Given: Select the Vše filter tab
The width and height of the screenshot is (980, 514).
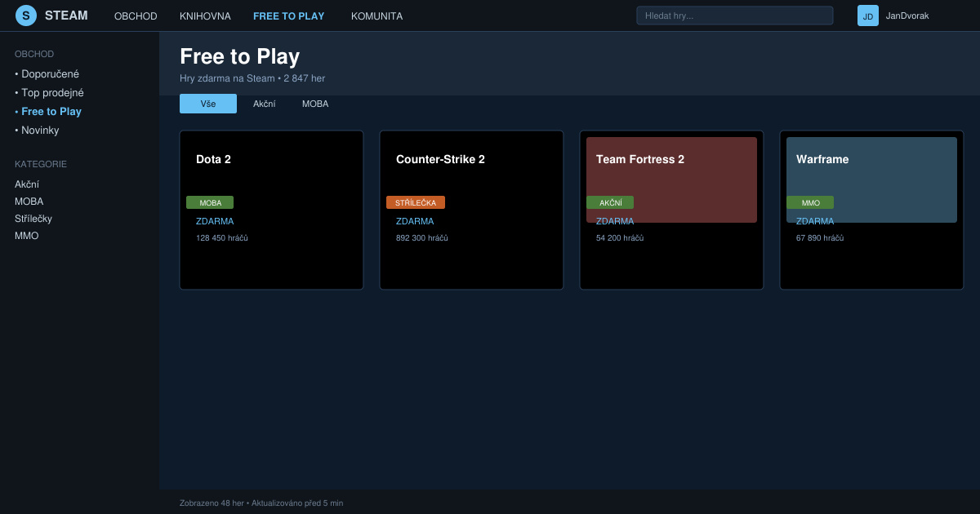Looking at the screenshot, I should [x=208, y=104].
